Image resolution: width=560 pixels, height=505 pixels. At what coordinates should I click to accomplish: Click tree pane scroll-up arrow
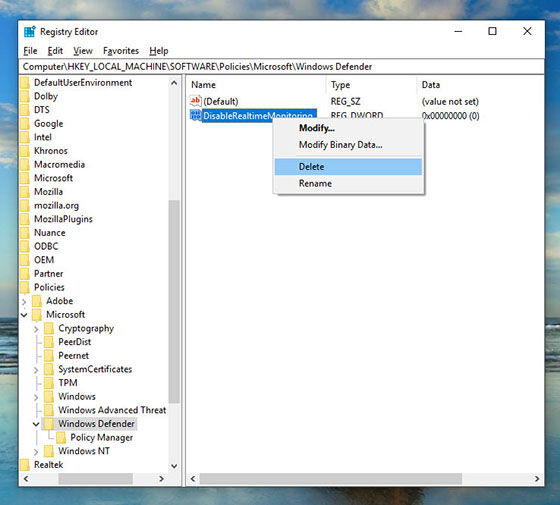[x=174, y=83]
